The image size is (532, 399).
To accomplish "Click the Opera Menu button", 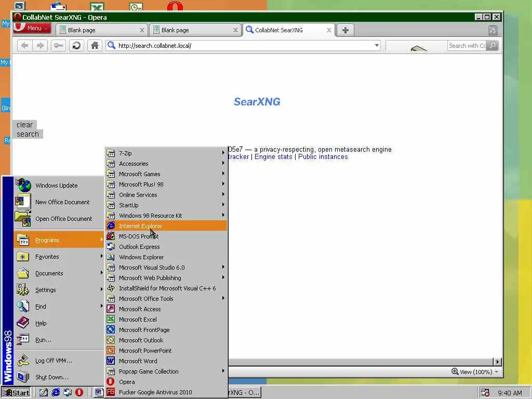I will (x=32, y=29).
